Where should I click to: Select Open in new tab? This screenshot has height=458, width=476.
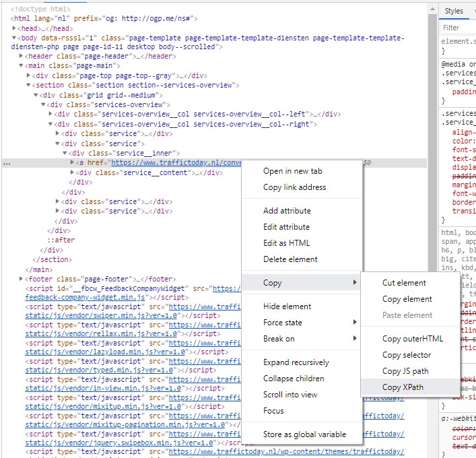click(292, 171)
